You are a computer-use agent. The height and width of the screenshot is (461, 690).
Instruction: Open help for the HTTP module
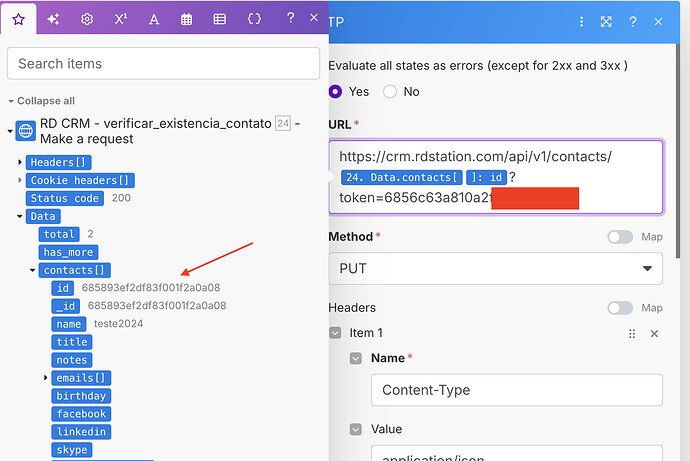coord(633,22)
